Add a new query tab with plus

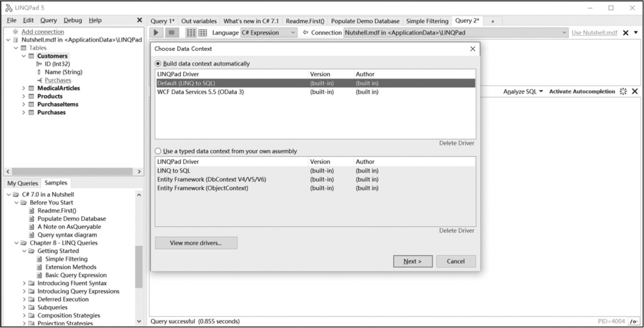coord(493,21)
